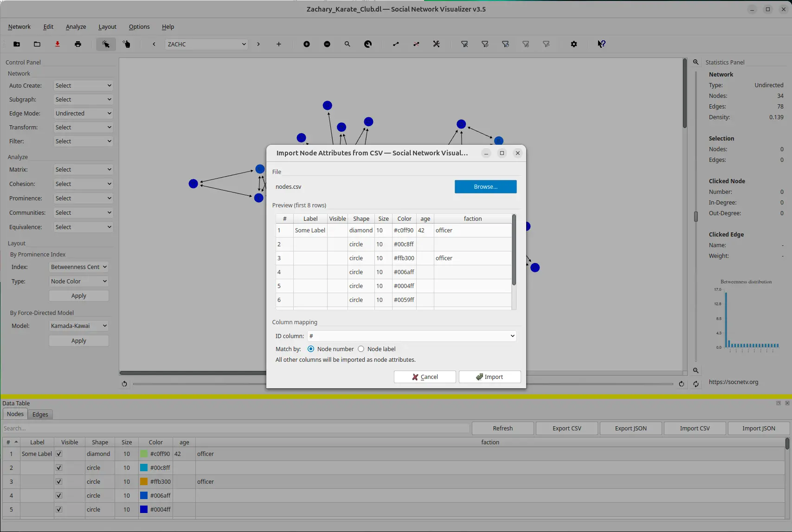The width and height of the screenshot is (792, 532).
Task: Open the ID column dropdown
Action: tap(412, 336)
